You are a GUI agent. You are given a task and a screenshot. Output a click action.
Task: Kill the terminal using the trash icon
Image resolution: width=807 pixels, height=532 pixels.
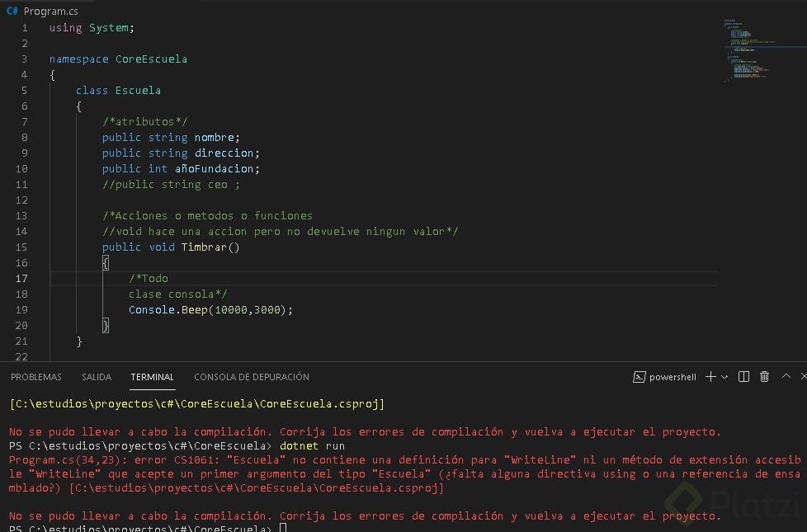pos(764,377)
